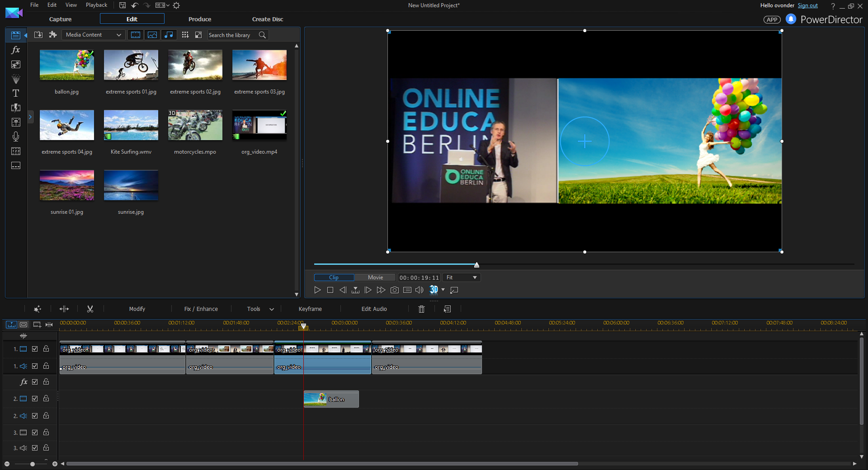Open the Fit zoom dropdown

tap(461, 277)
